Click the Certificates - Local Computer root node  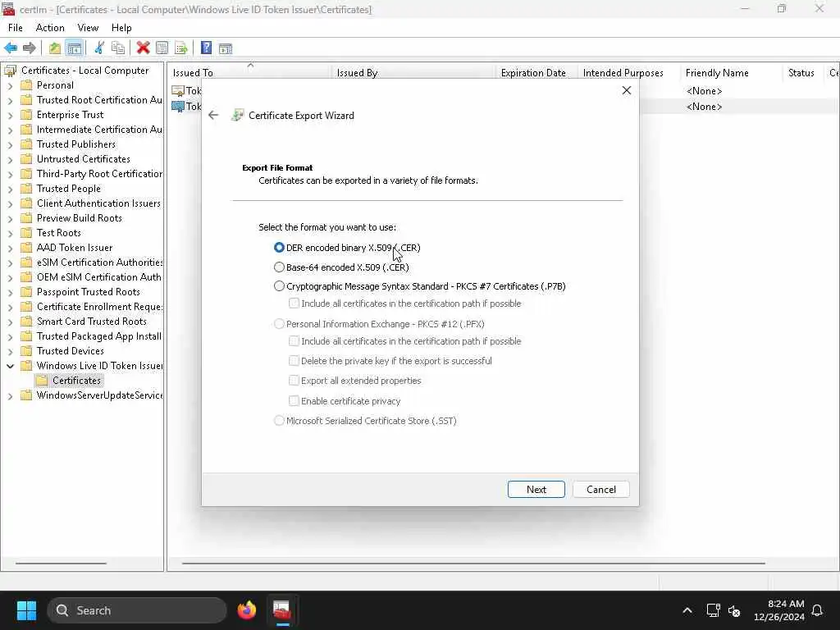point(84,71)
